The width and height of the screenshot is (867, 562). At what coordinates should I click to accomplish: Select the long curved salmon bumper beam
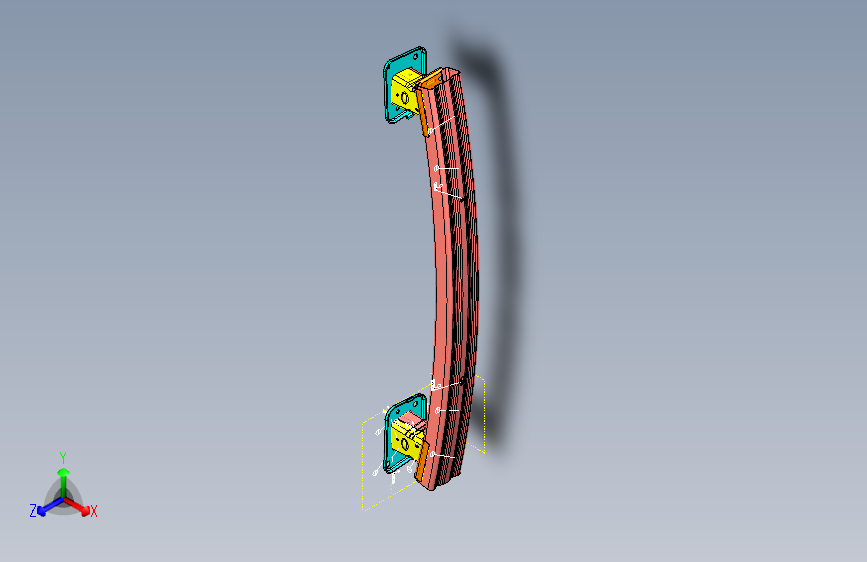click(443, 277)
